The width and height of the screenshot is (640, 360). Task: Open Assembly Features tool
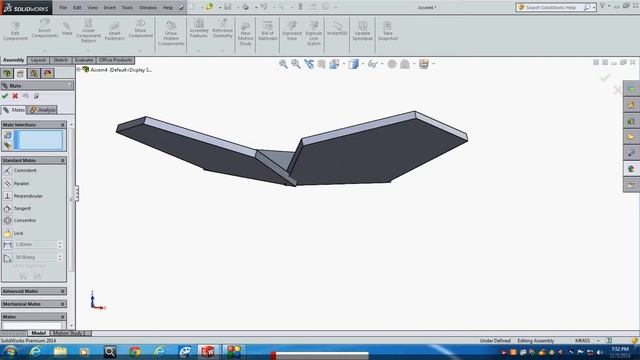click(199, 29)
